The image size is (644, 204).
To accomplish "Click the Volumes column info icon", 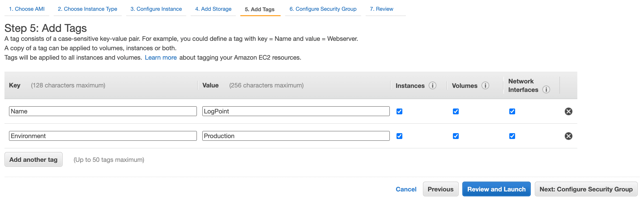I will [x=485, y=85].
